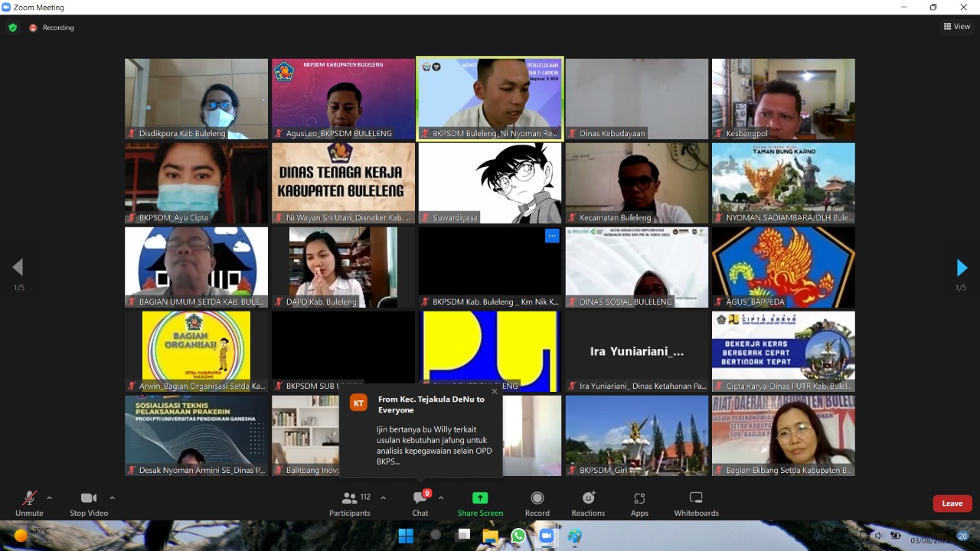Stop Video camera toggle

pos(89,504)
